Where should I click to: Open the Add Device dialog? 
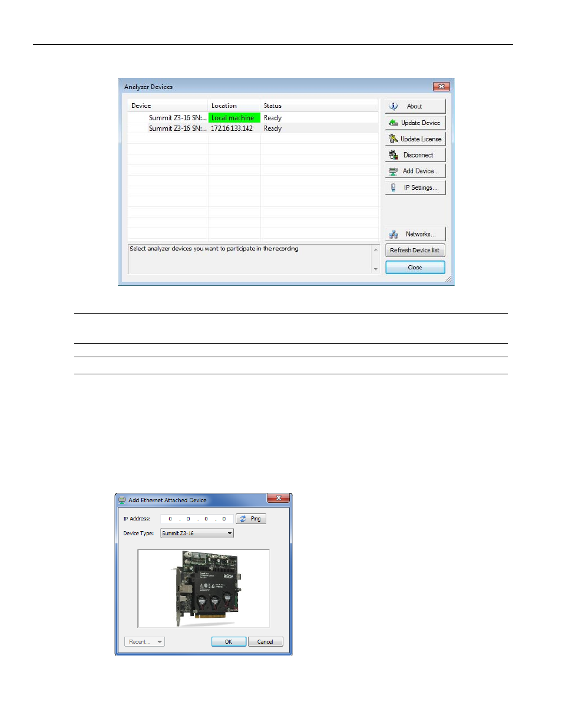click(415, 171)
